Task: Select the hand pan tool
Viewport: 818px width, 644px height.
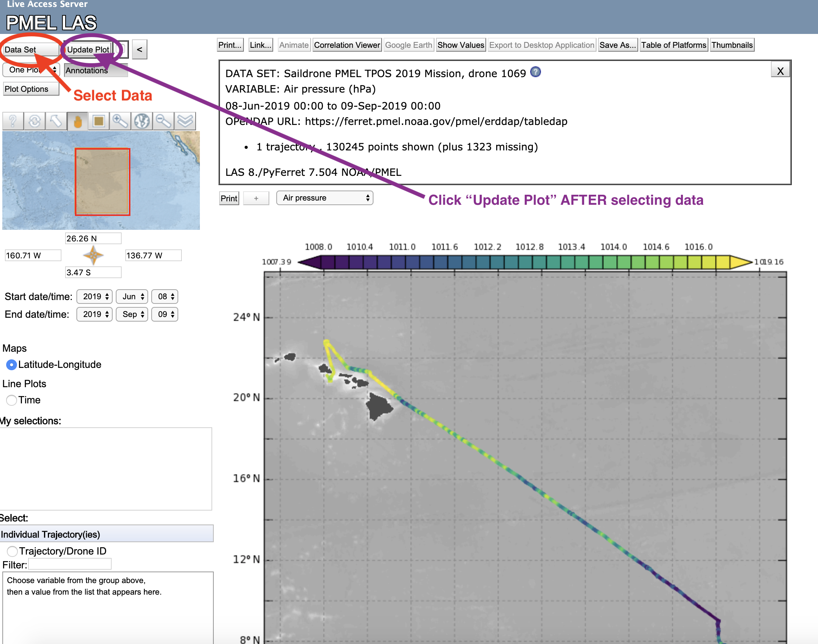Action: tap(78, 121)
